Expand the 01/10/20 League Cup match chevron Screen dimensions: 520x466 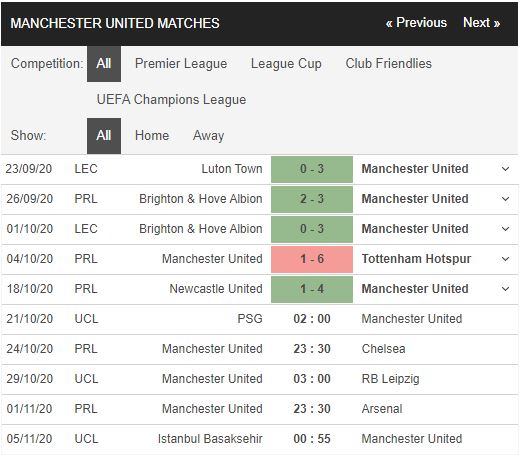tap(505, 229)
